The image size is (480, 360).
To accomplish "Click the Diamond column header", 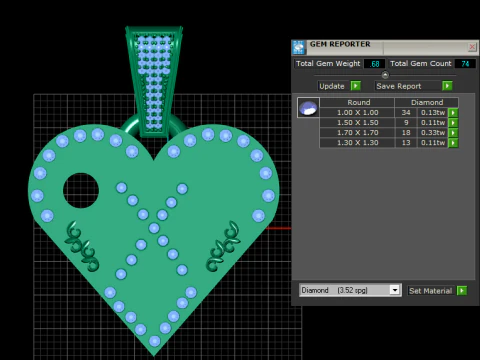I will pyautogui.click(x=427, y=102).
